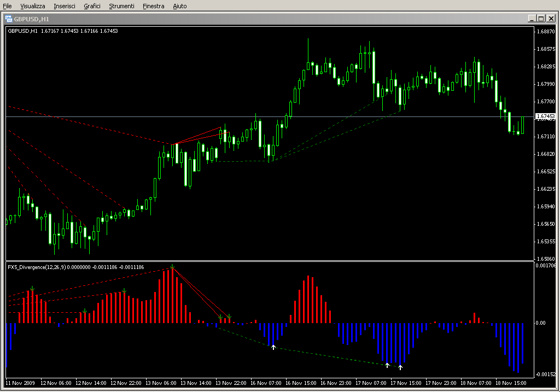
Task: Click the GBPUSD,H1 window title text
Action: click(x=31, y=19)
